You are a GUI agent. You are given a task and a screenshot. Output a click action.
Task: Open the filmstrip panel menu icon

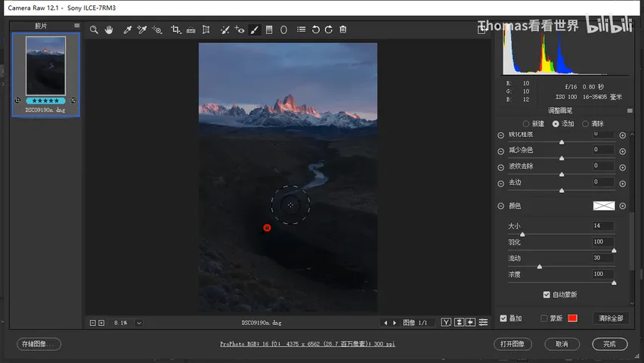tap(77, 26)
